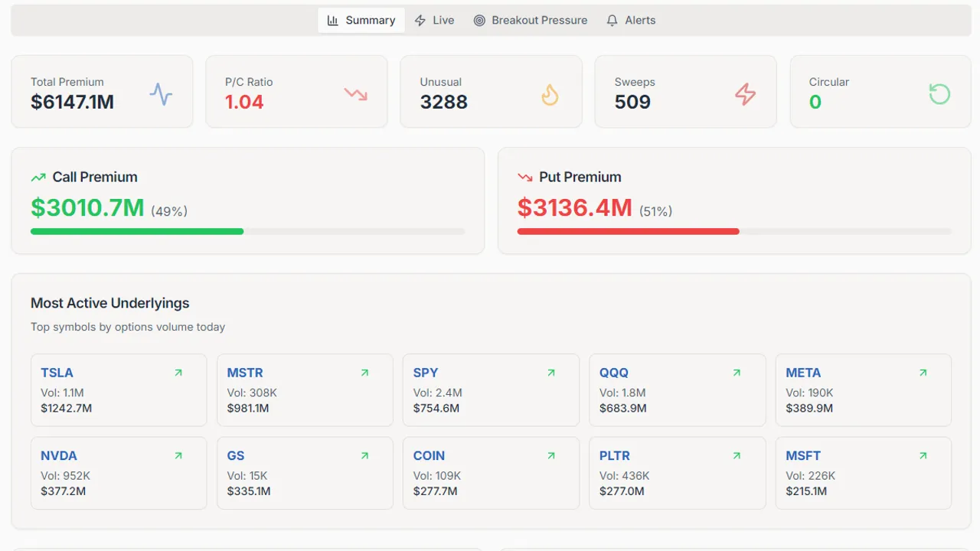Click the red Put Premium progress bar
This screenshot has height=551, width=980.
coord(629,231)
